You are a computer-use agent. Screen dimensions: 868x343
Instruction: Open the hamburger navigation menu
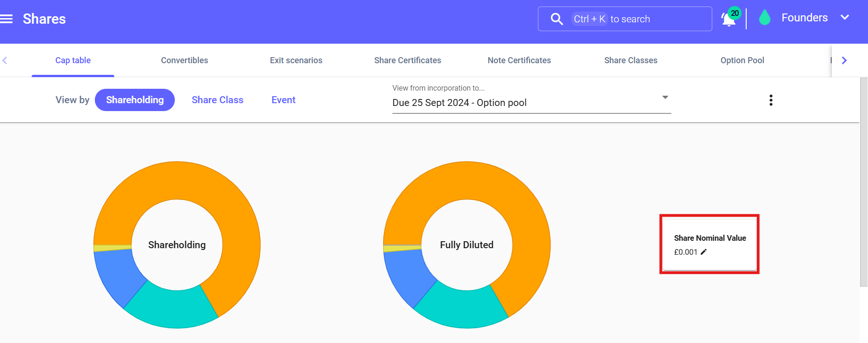(7, 19)
